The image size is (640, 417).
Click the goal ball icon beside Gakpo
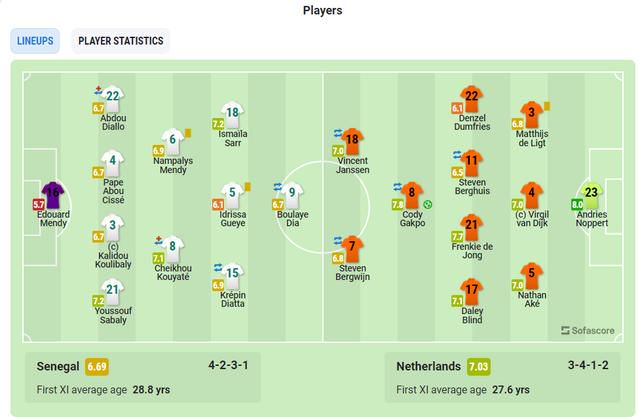pyautogui.click(x=427, y=204)
